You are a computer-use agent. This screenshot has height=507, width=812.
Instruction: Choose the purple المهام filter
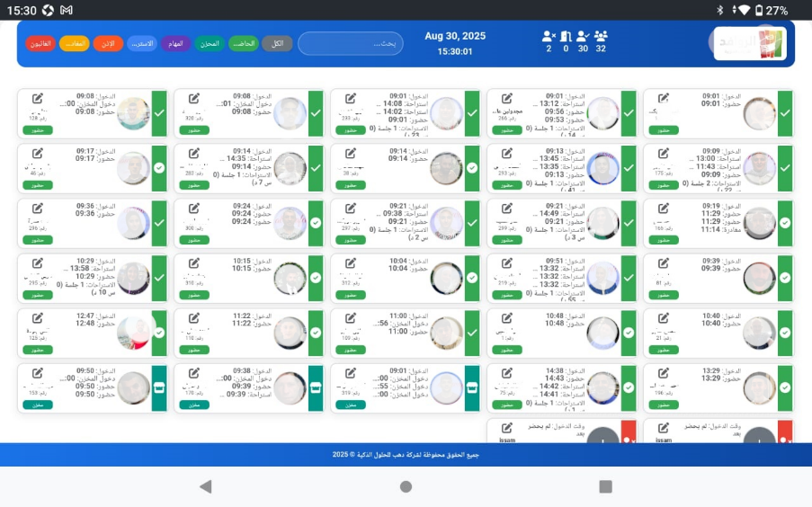point(175,43)
